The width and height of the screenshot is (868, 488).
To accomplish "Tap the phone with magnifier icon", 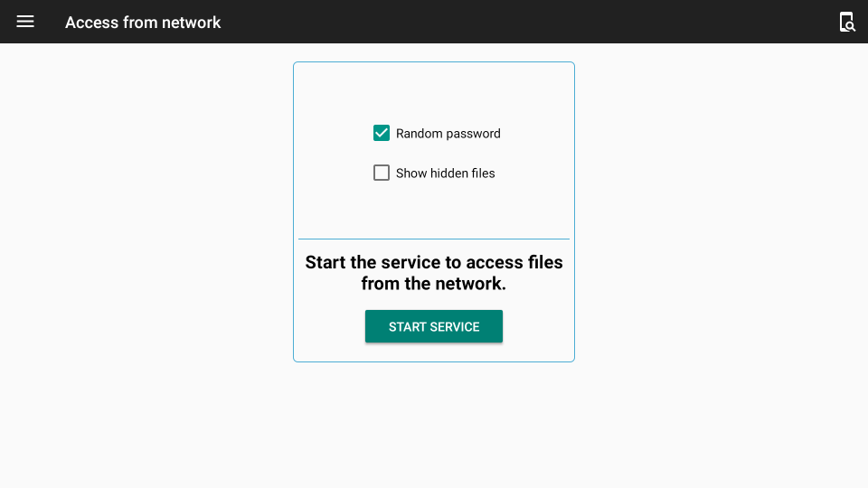I will pos(846,22).
